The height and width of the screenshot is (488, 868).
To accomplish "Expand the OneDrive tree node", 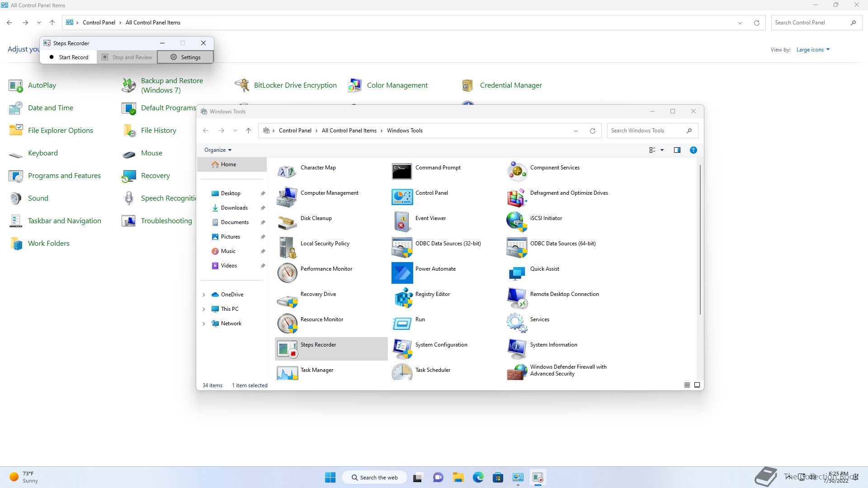I will pyautogui.click(x=203, y=295).
